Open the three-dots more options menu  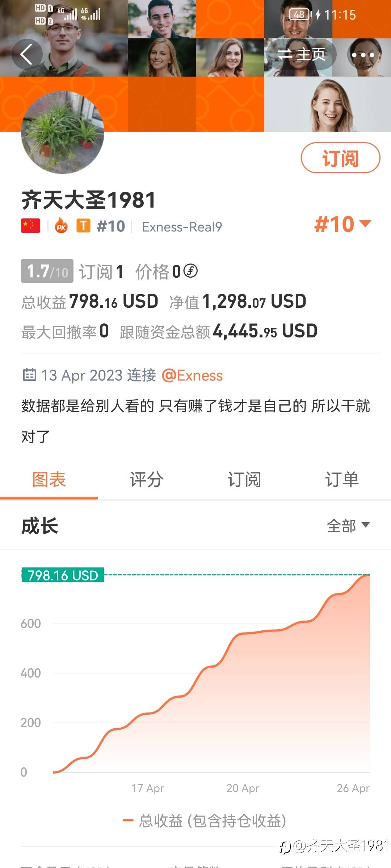pyautogui.click(x=363, y=55)
